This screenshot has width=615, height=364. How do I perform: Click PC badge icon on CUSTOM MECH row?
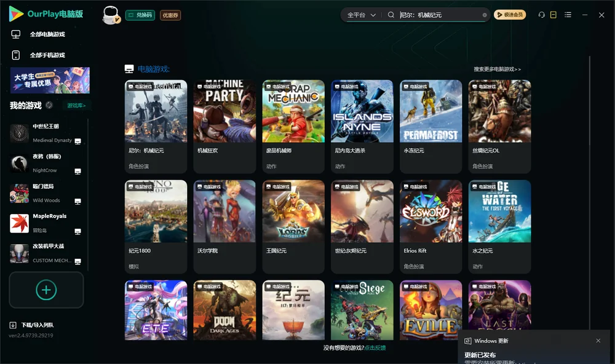tap(77, 262)
